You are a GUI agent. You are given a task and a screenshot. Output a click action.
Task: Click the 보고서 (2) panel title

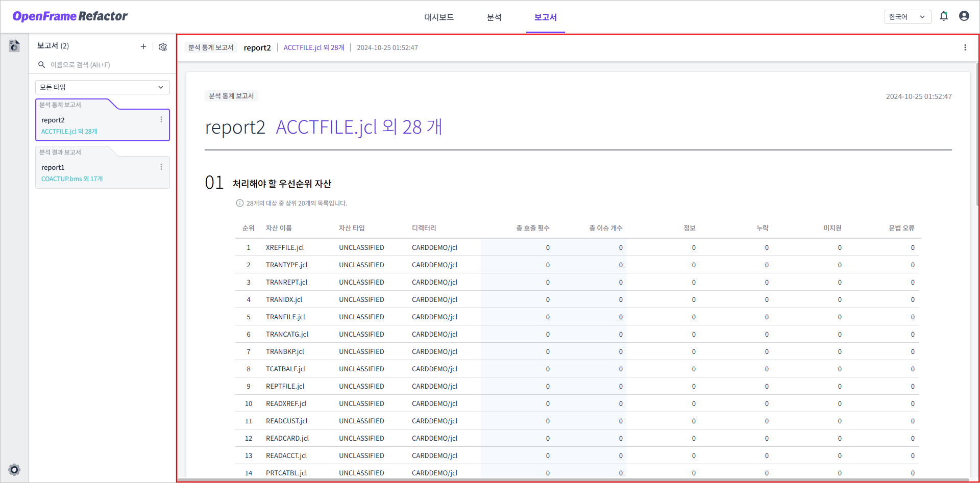click(53, 46)
